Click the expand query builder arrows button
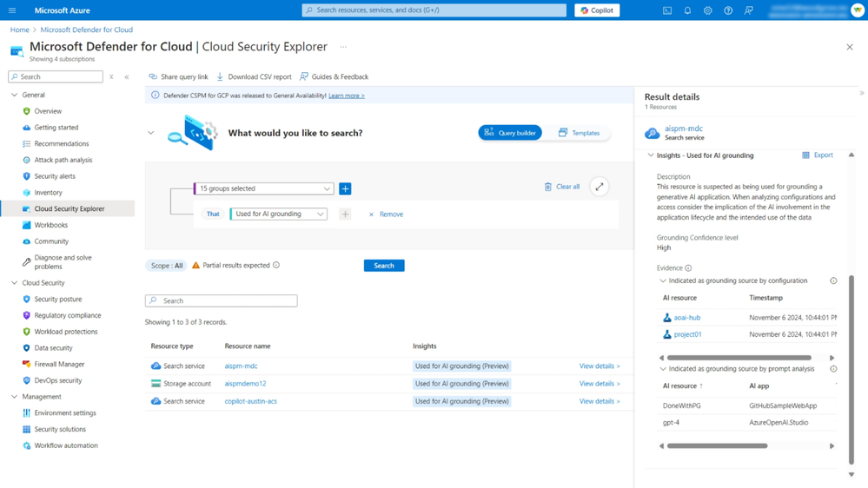 [x=599, y=187]
